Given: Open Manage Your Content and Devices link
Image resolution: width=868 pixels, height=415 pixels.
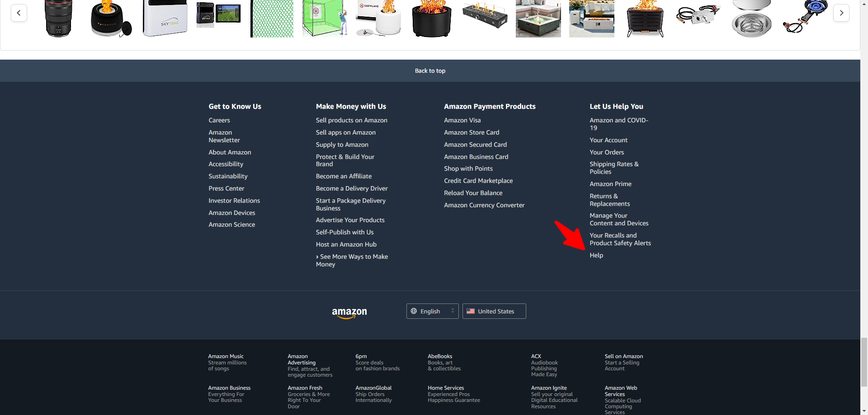Looking at the screenshot, I should [x=619, y=219].
